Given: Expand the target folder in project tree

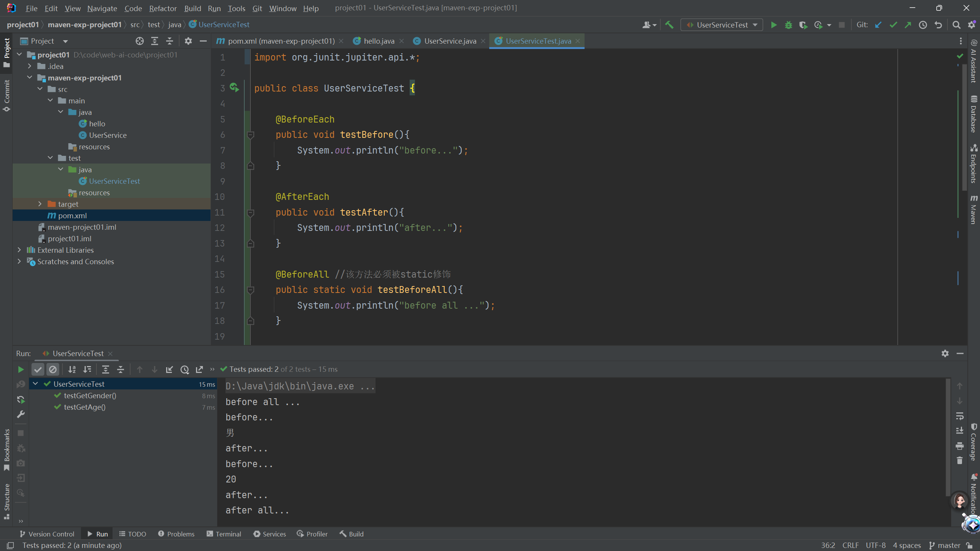Looking at the screenshot, I should [40, 204].
